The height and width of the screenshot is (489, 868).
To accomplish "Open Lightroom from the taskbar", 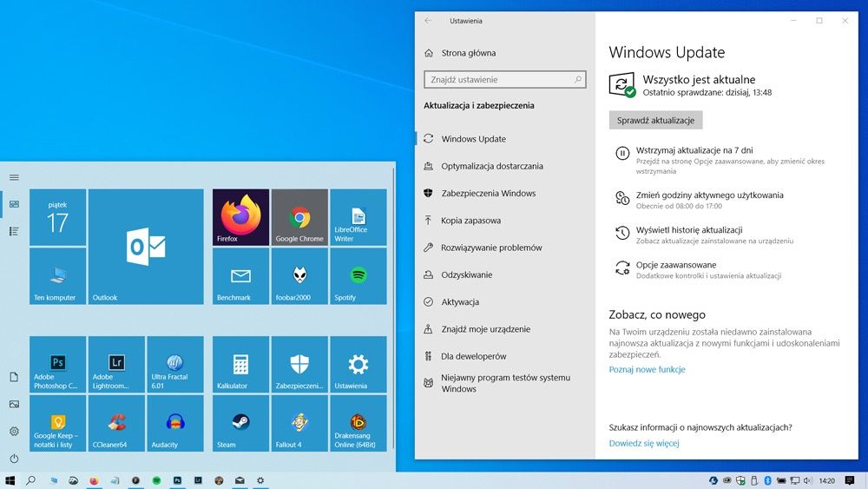I will (198, 480).
